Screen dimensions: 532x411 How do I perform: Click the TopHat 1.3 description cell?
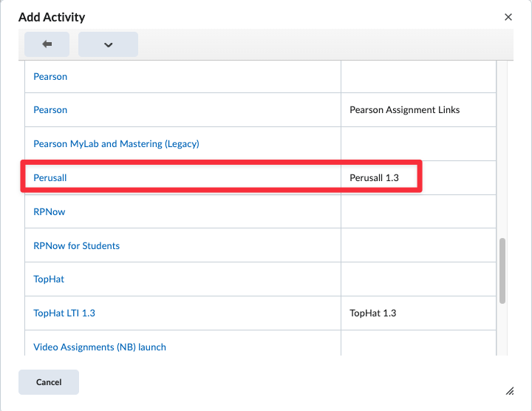pyautogui.click(x=373, y=313)
